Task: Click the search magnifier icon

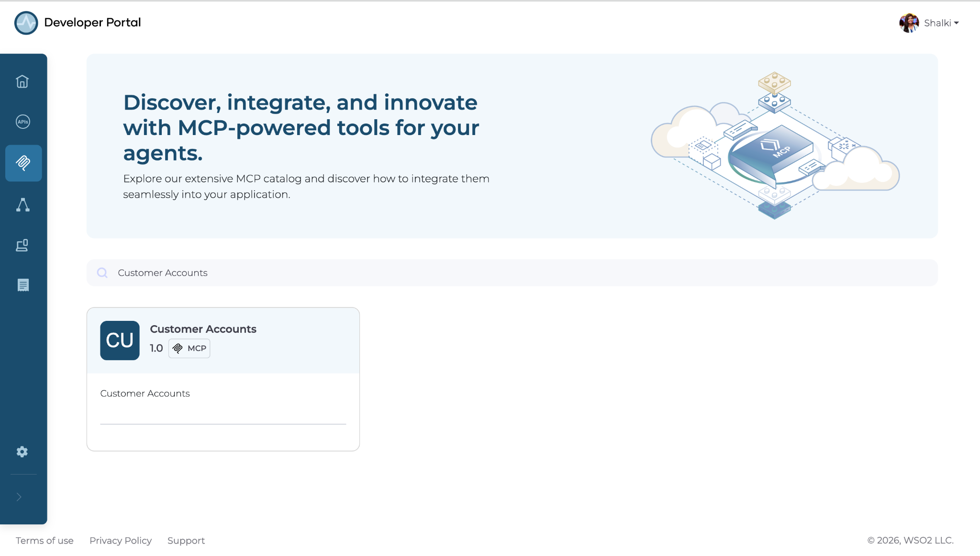Action: pyautogui.click(x=102, y=273)
